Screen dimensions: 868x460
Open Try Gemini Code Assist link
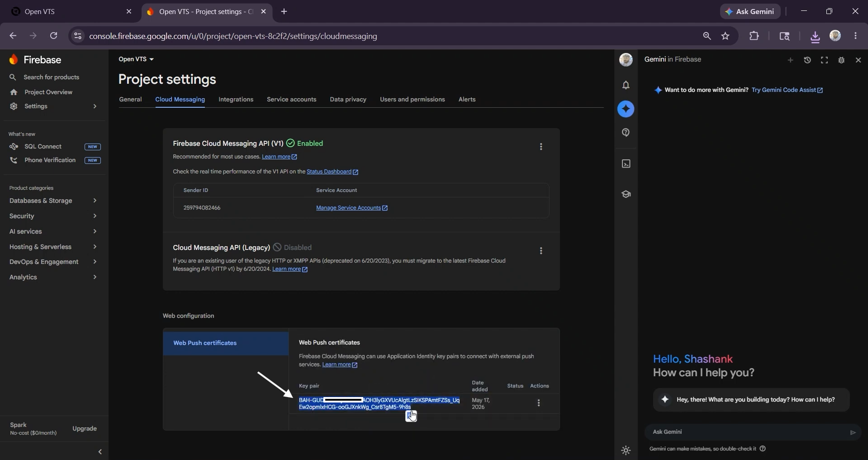coord(787,90)
